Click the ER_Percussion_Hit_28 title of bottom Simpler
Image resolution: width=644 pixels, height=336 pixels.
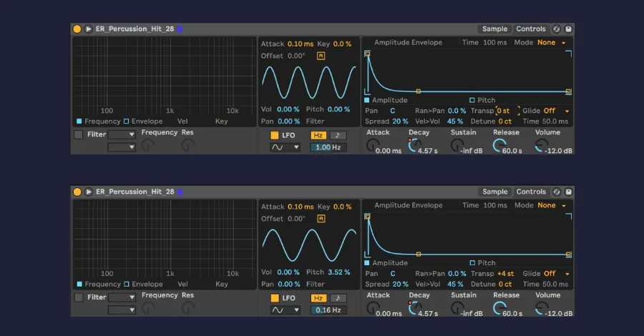[135, 192]
